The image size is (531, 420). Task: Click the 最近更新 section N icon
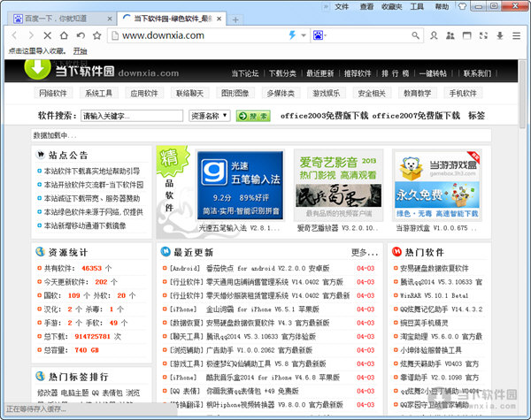pos(165,251)
